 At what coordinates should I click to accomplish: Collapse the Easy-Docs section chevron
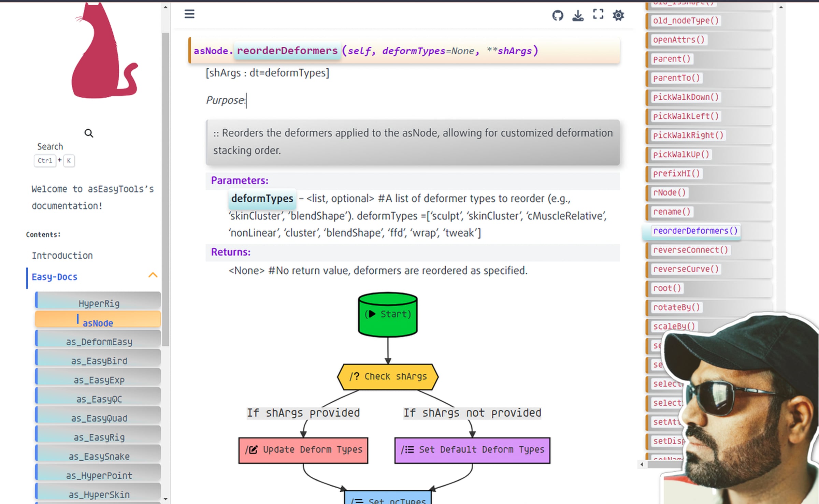(x=153, y=275)
